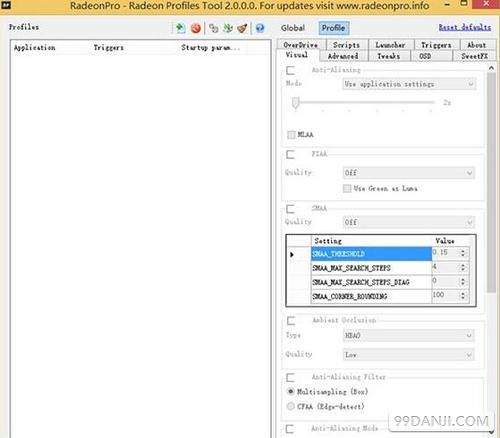Open the SMAA Quality dropdown
Image resolution: width=500 pixels, height=438 pixels.
409,222
